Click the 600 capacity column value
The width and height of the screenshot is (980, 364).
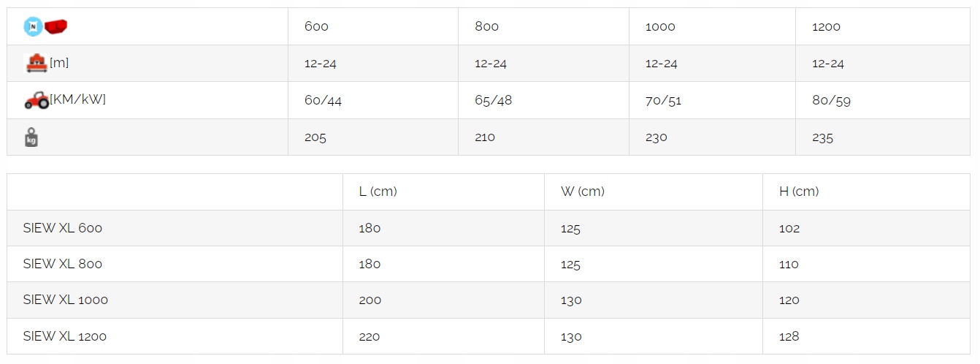[x=317, y=27]
